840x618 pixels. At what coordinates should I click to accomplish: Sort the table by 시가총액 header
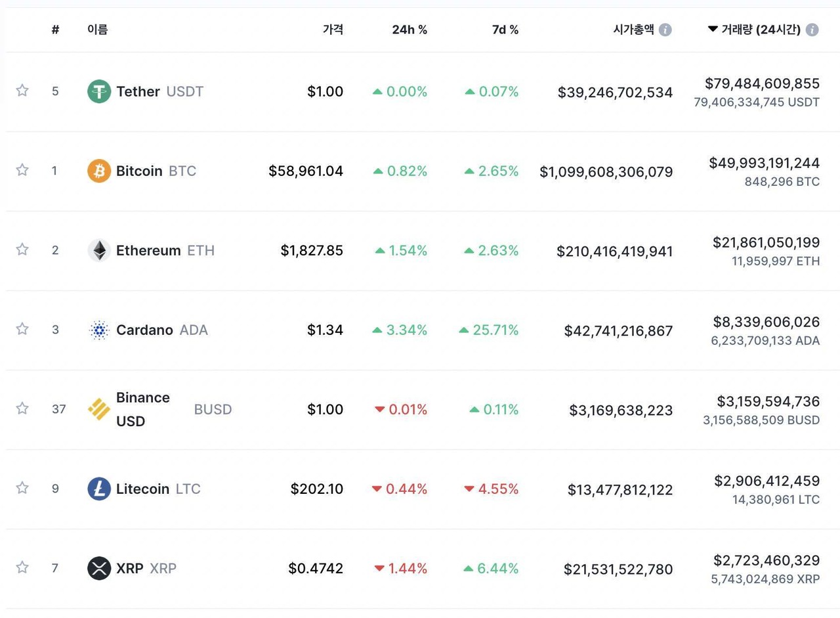633,30
